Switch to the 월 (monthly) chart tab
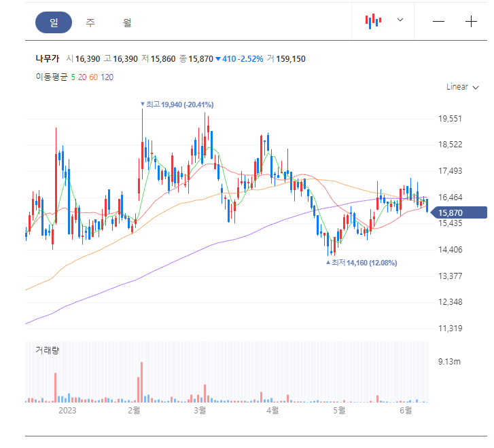This screenshot has width=494, height=448. (x=127, y=22)
